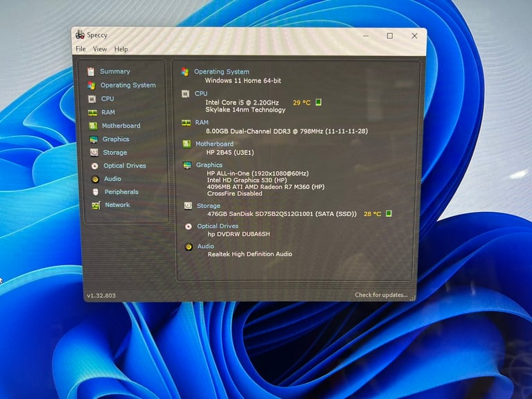Click the RAM icon in summary pane
532x399 pixels.
tap(186, 123)
